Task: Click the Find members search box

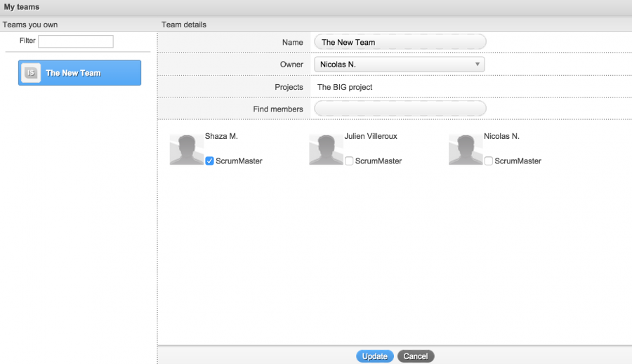Action: [x=400, y=109]
